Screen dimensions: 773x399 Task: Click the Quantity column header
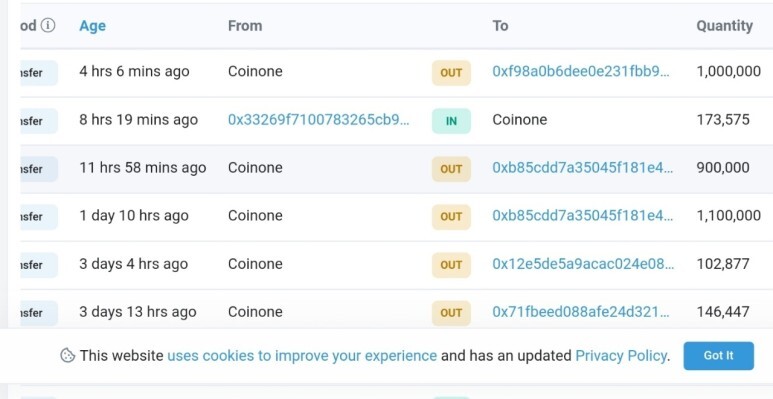(x=724, y=26)
